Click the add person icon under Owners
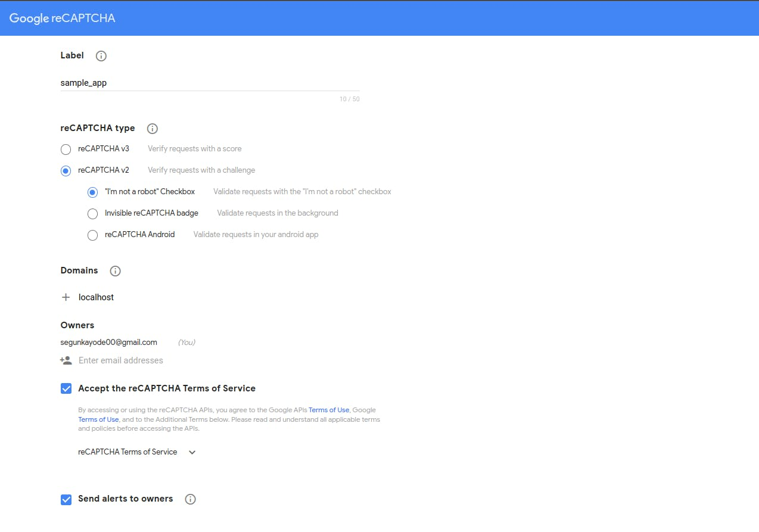Viewport: 759px width, 532px height. coord(66,360)
